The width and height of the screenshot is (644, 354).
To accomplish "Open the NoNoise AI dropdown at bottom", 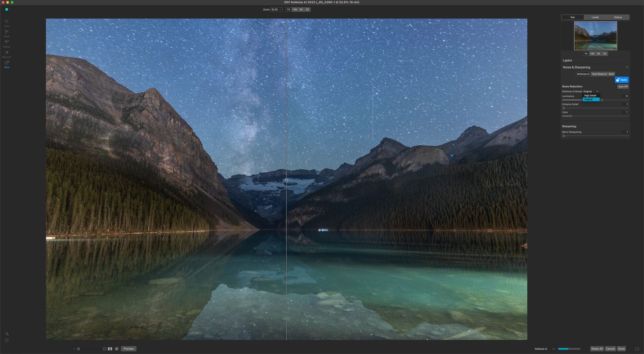I will [x=553, y=349].
